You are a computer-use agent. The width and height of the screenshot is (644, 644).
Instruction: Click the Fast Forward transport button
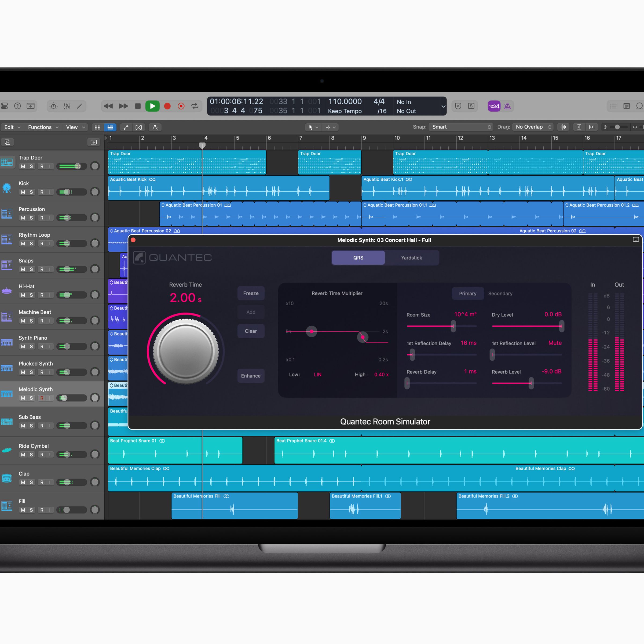[123, 106]
